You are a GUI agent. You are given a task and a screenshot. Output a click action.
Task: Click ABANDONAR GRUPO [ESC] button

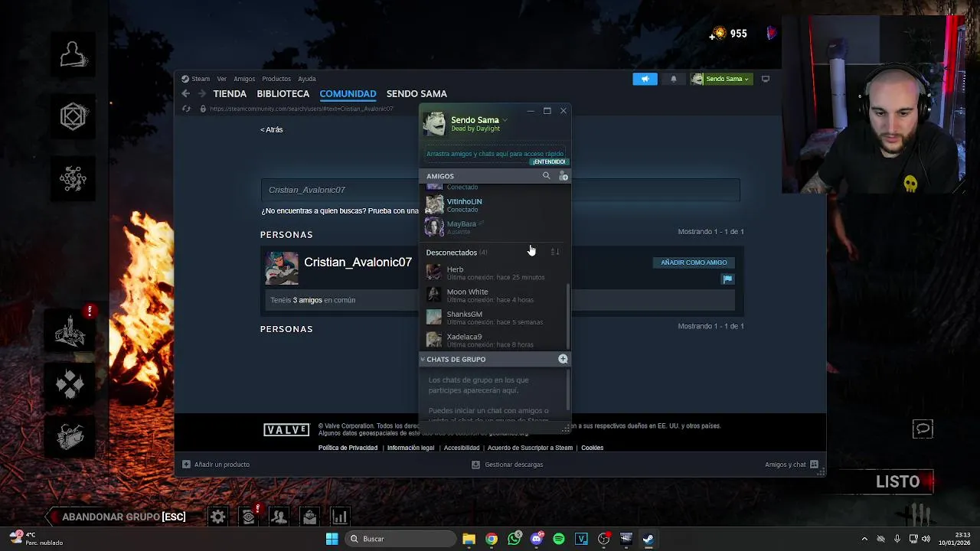click(x=119, y=517)
